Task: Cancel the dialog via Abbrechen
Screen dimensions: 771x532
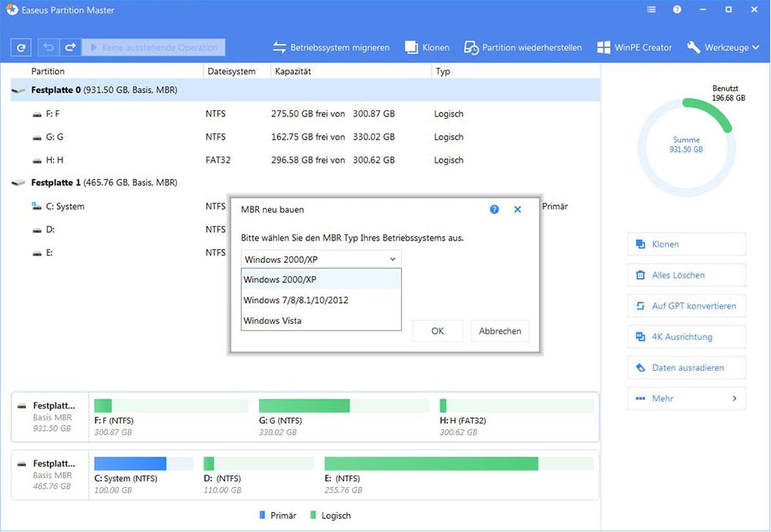Action: [x=500, y=331]
